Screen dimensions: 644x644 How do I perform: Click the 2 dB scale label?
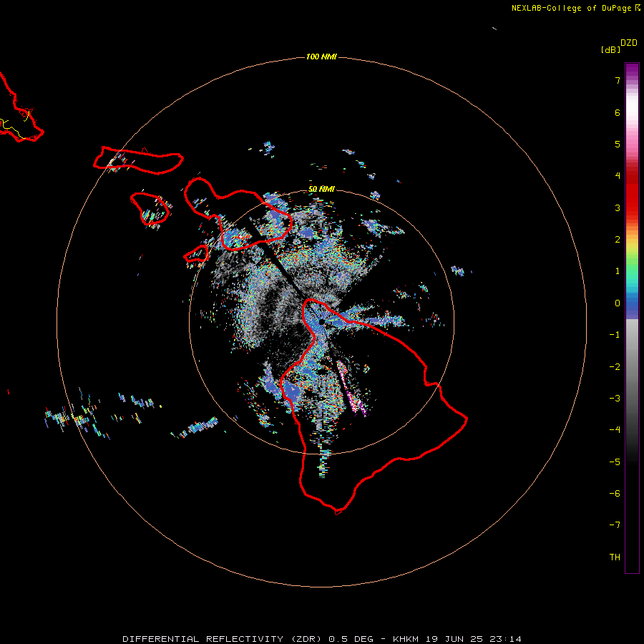click(618, 240)
